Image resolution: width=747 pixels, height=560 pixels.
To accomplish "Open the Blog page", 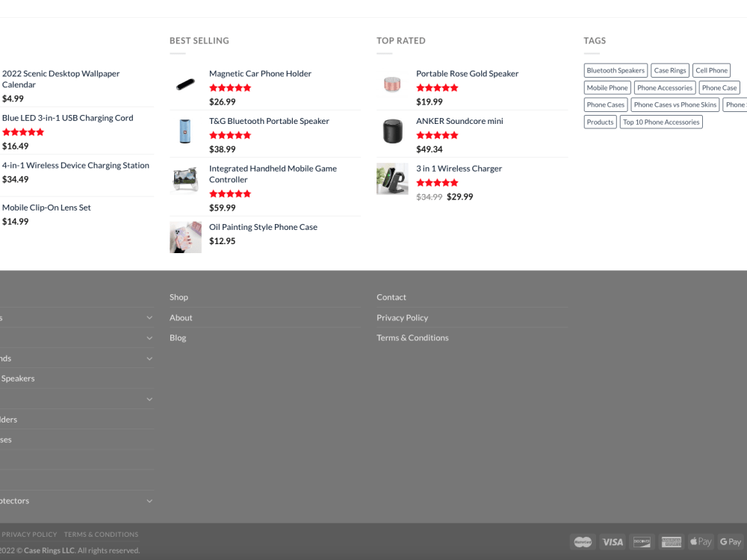I will (x=177, y=337).
